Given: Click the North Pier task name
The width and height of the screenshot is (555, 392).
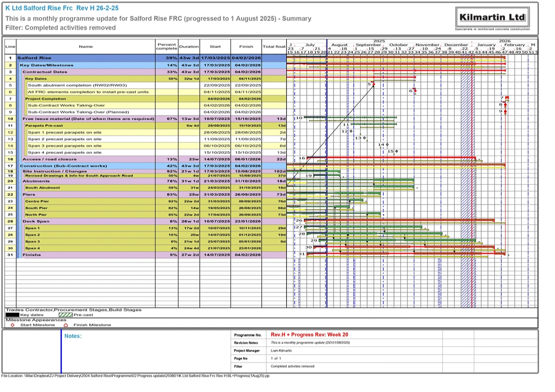Looking at the screenshot, I should [36, 214].
